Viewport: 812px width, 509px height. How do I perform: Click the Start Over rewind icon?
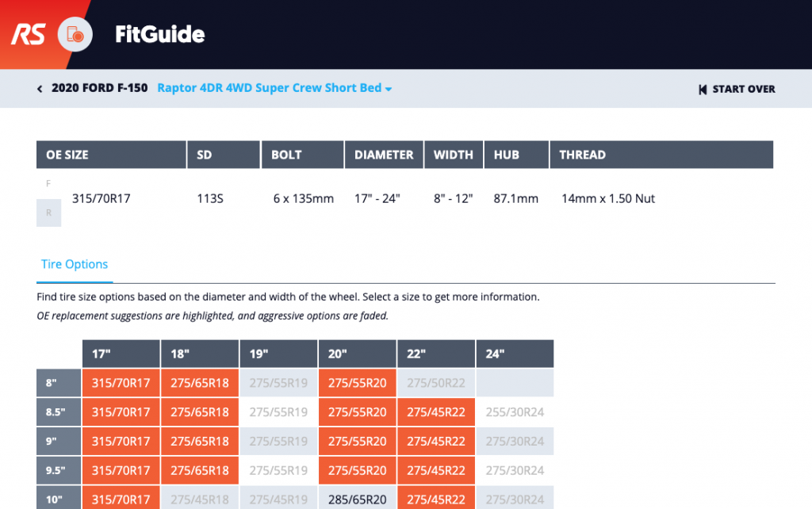tap(703, 89)
